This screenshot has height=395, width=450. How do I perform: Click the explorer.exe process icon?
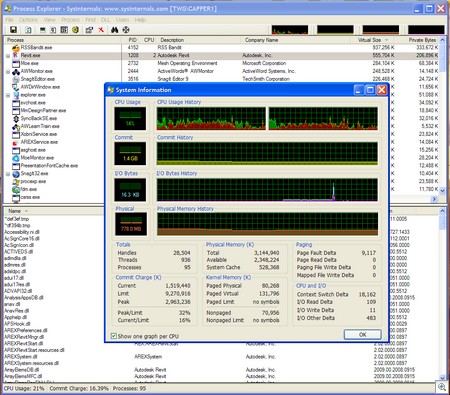click(x=16, y=95)
